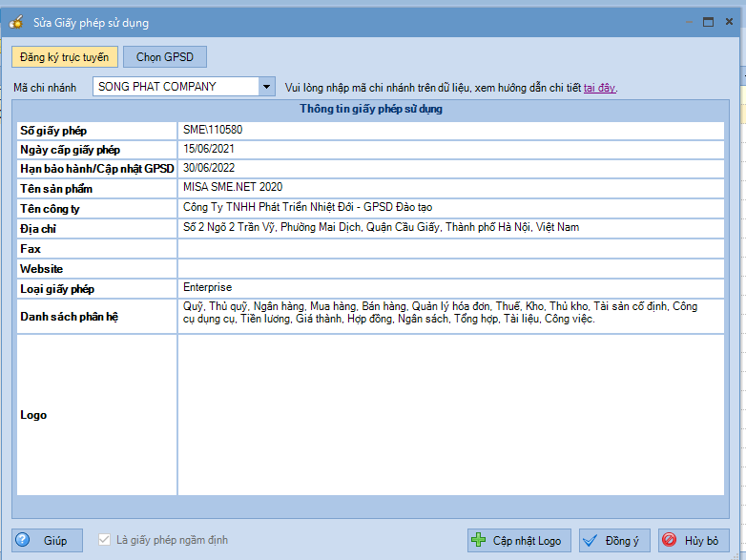Image resolution: width=746 pixels, height=560 pixels.
Task: Confirm with the Đồng ý button
Action: (x=614, y=541)
